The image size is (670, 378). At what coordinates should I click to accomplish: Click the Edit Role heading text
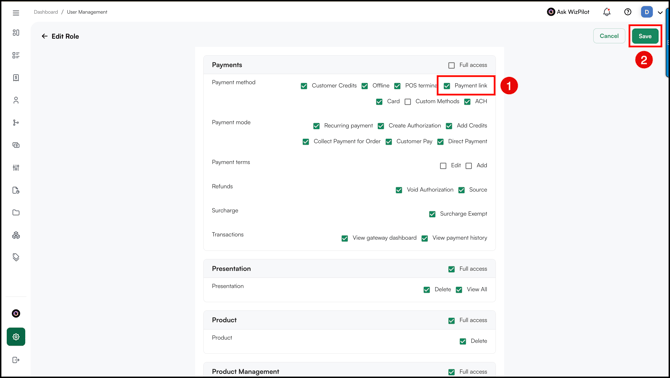coord(65,36)
